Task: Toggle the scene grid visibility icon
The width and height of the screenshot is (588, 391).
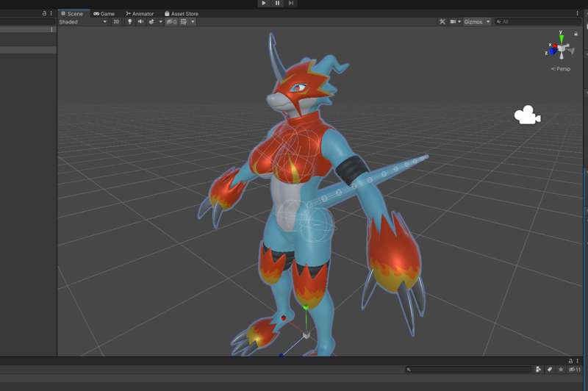Action: (x=184, y=22)
